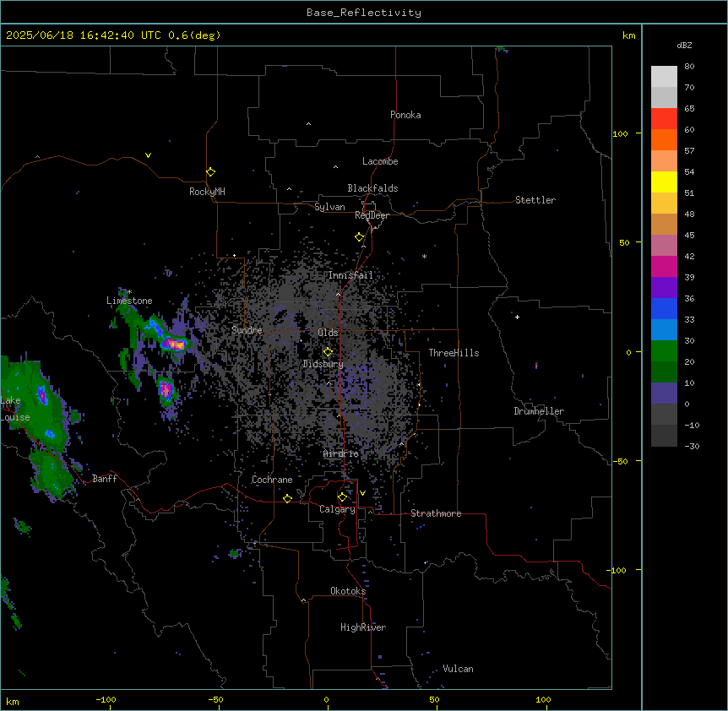The image size is (728, 711).
Task: Click the Cochrane label
Action: 272,480
